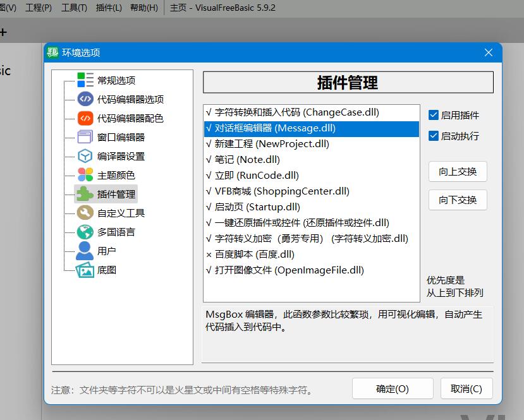Open the Multi-language (多国语言) globe icon
The image size is (524, 420).
click(85, 232)
